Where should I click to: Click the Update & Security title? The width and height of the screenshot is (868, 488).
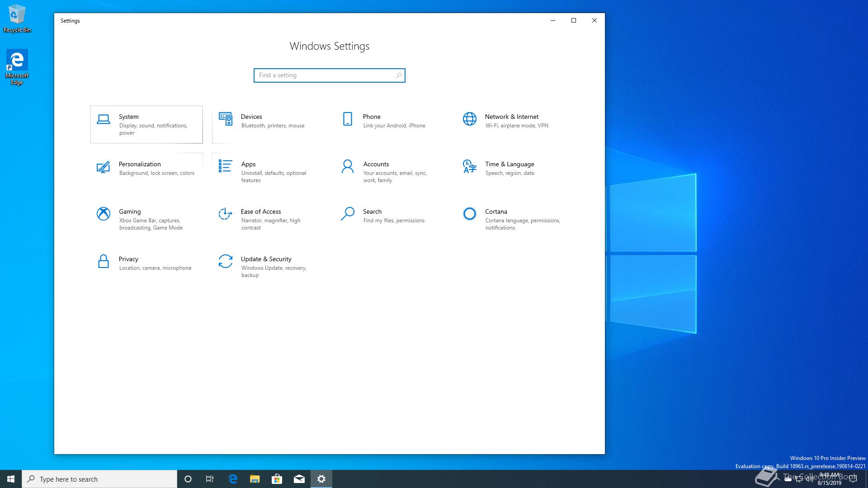click(266, 259)
